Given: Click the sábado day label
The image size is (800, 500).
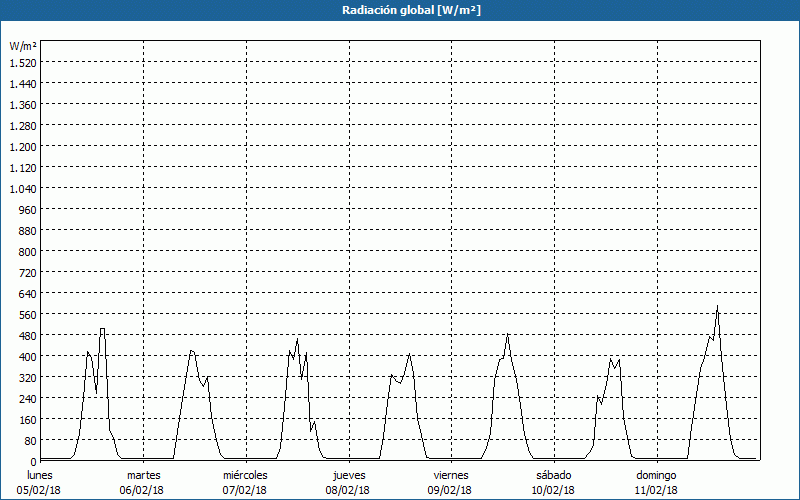Looking at the screenshot, I should coord(553,474).
